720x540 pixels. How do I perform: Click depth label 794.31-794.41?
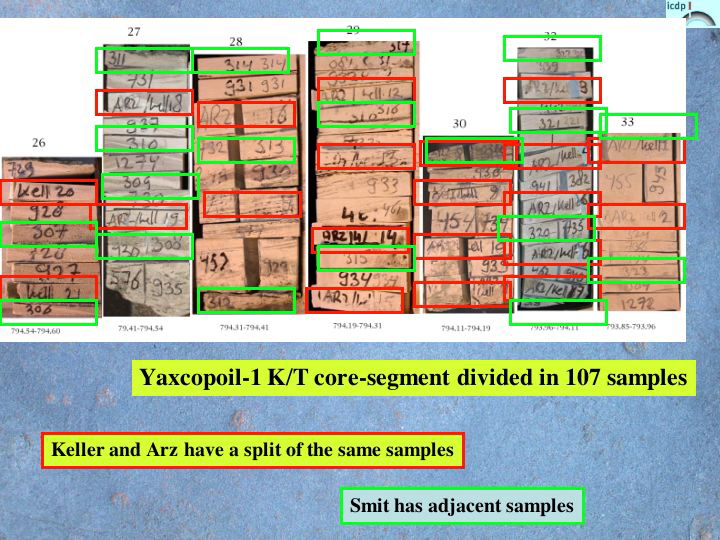tap(244, 327)
